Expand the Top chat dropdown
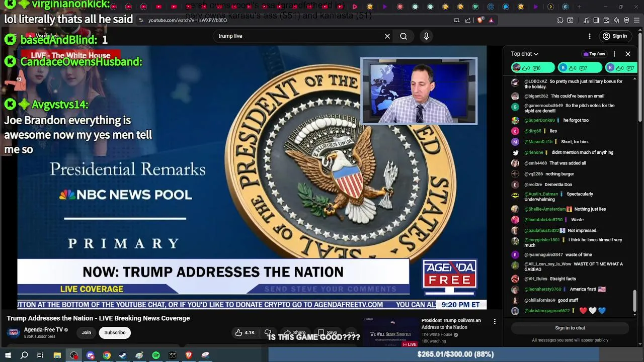 525,54
